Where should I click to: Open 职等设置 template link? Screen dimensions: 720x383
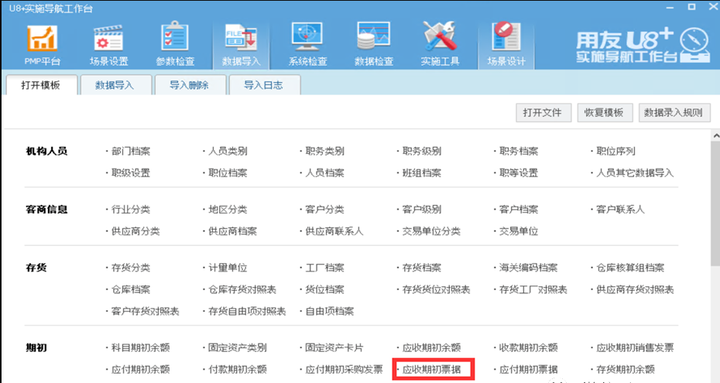point(518,173)
